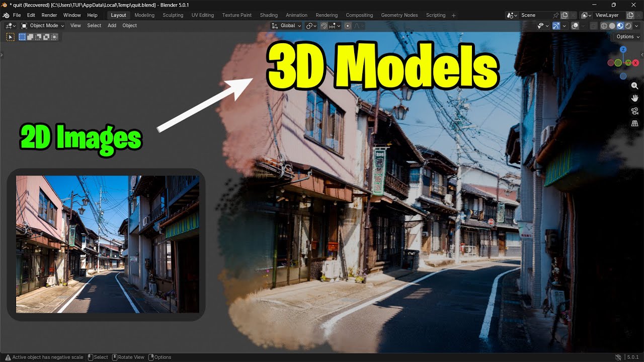Open the Render menu
The height and width of the screenshot is (362, 644).
(49, 15)
